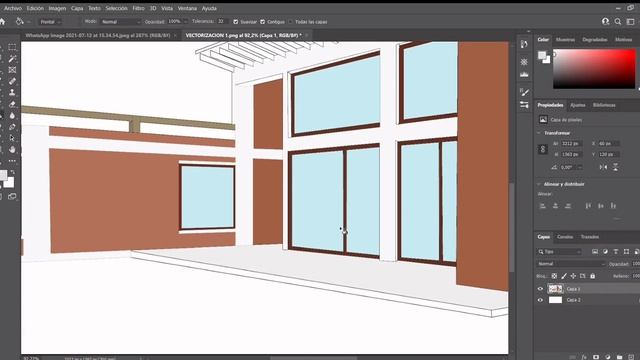Pick a color in the red color field
The image size is (640, 360).
click(x=594, y=69)
